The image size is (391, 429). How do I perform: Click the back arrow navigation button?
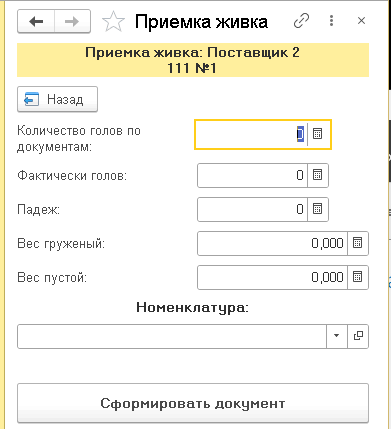click(36, 22)
